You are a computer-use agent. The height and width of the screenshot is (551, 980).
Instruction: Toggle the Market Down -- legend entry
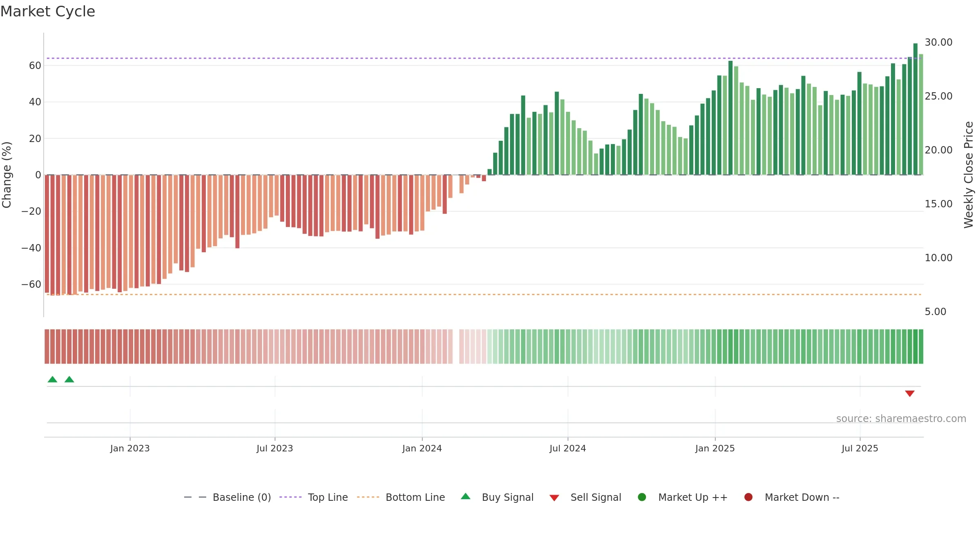tap(792, 497)
